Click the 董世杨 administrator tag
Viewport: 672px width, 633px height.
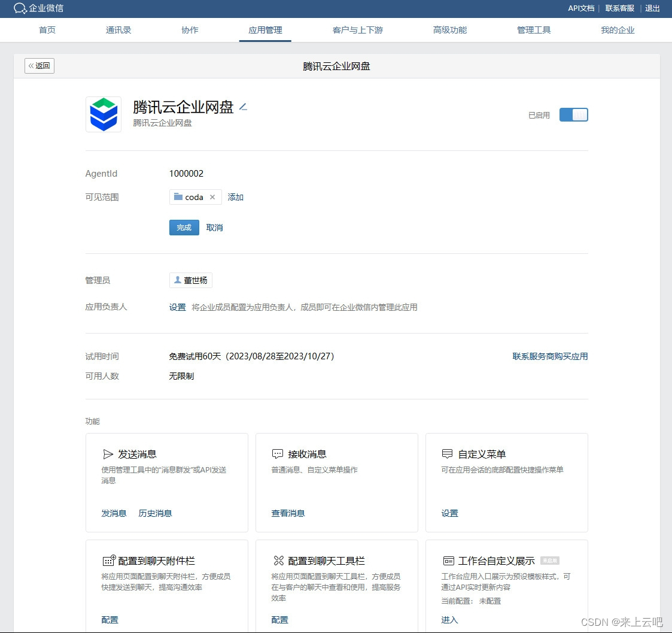191,280
